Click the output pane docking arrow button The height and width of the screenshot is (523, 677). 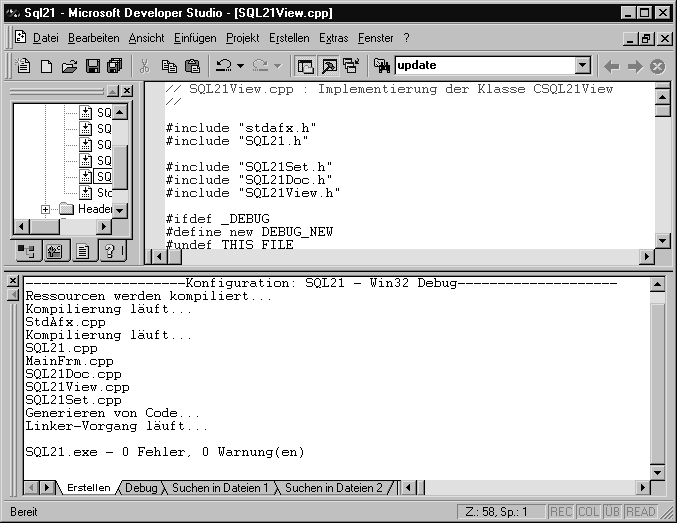(13, 295)
